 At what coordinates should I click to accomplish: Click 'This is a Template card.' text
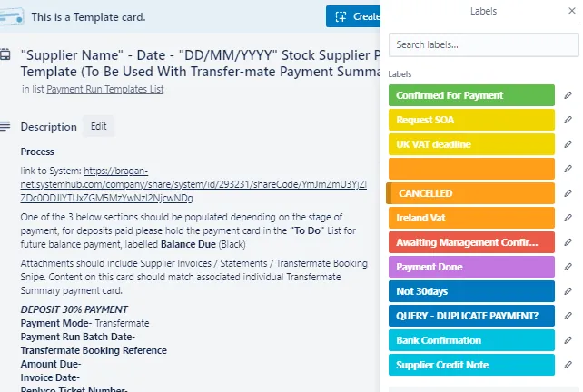88,17
